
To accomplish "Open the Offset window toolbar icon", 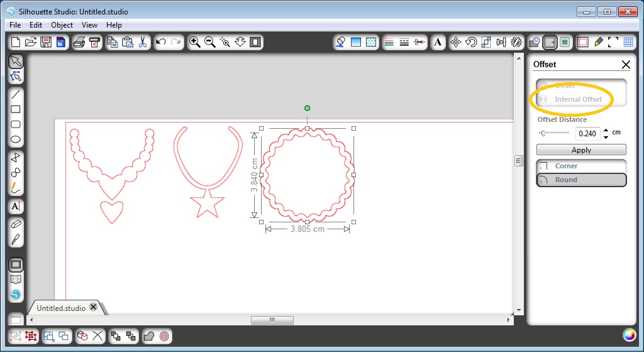I will [x=550, y=42].
